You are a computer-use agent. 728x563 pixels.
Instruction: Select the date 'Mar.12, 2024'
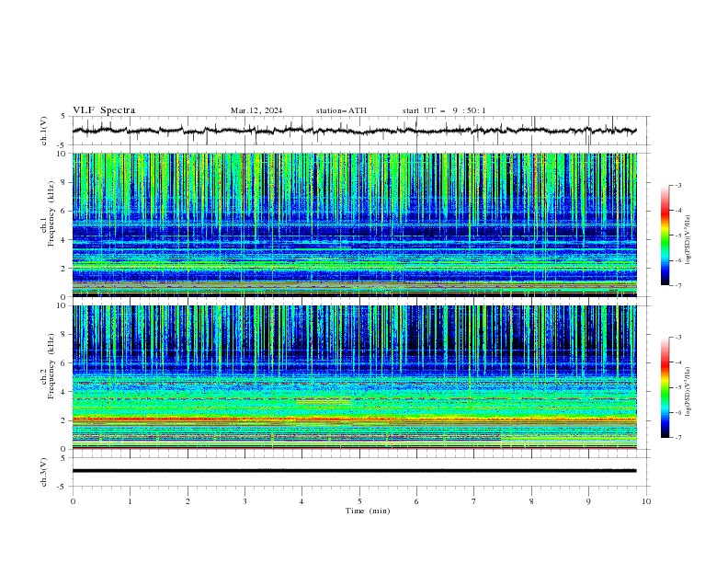256,110
